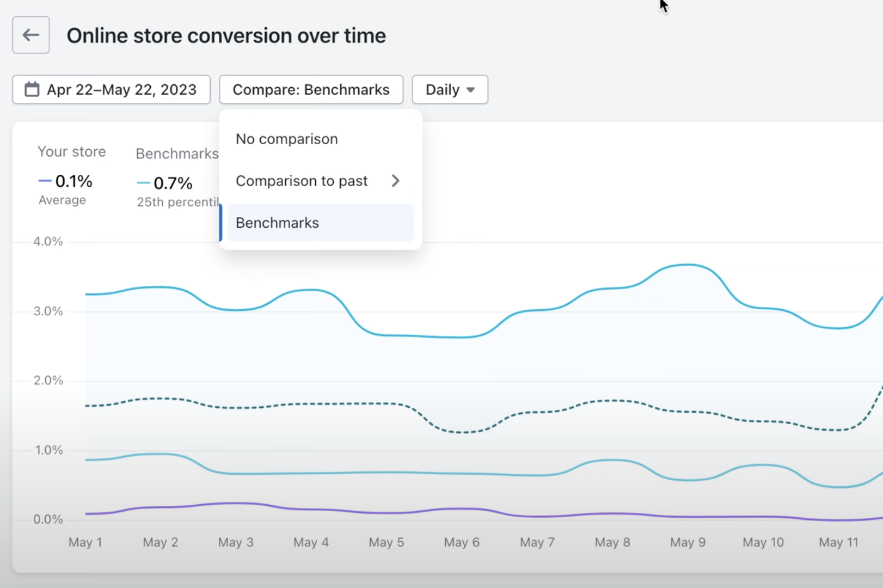This screenshot has height=588, width=883.
Task: Click the May 6 x-axis label
Action: click(x=462, y=542)
